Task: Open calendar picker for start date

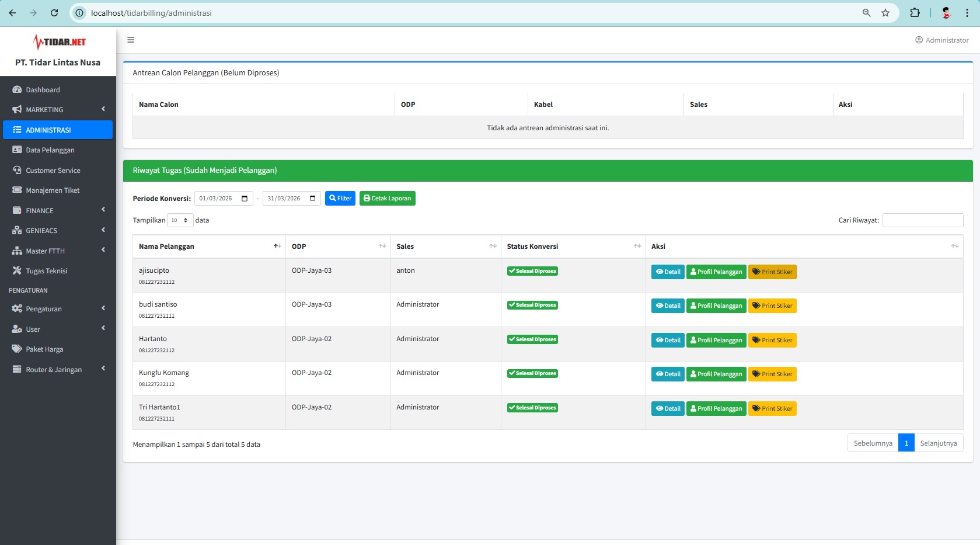Action: (x=245, y=199)
